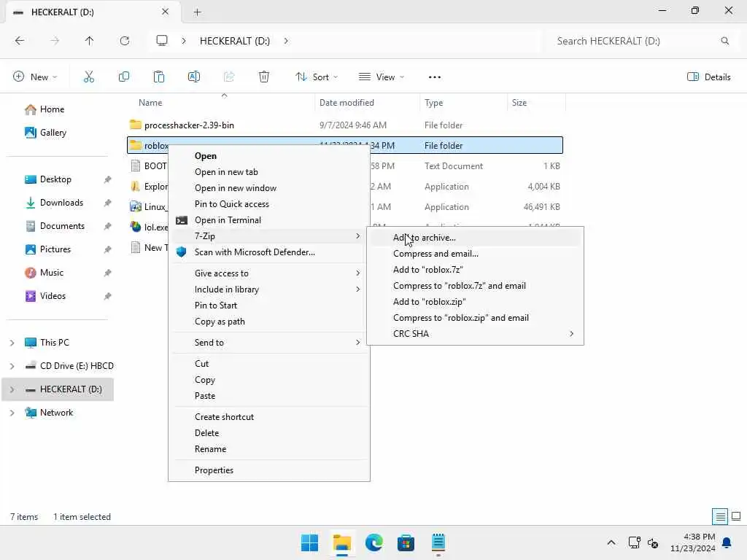Open the Windows Start menu
The height and width of the screenshot is (560, 747).
coord(309,542)
